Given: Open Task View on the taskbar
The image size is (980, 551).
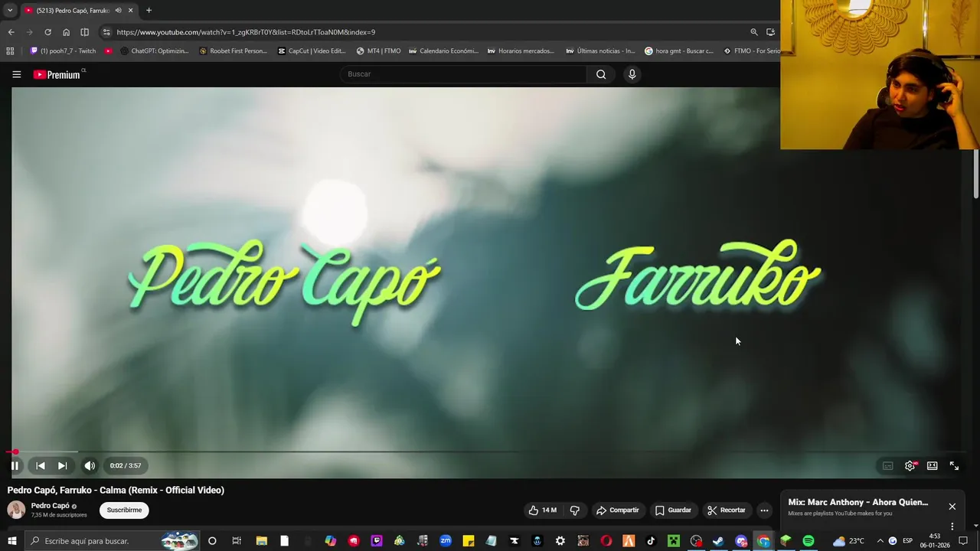Looking at the screenshot, I should tap(236, 541).
